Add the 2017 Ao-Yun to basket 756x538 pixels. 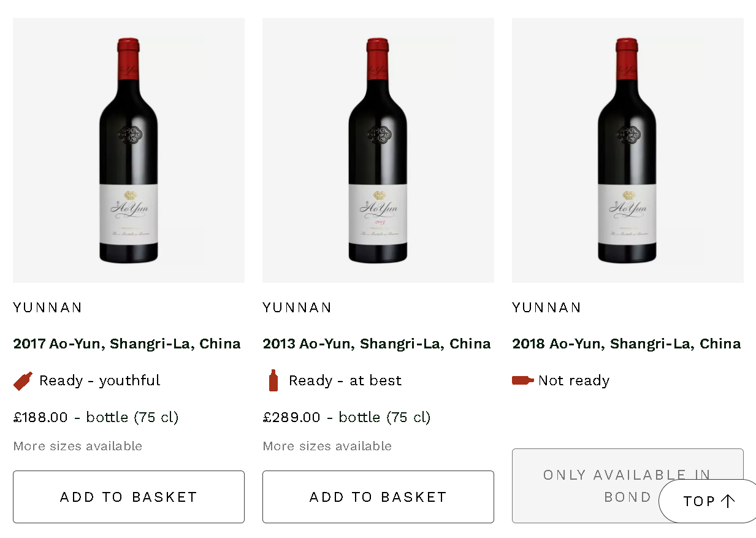pyautogui.click(x=129, y=497)
